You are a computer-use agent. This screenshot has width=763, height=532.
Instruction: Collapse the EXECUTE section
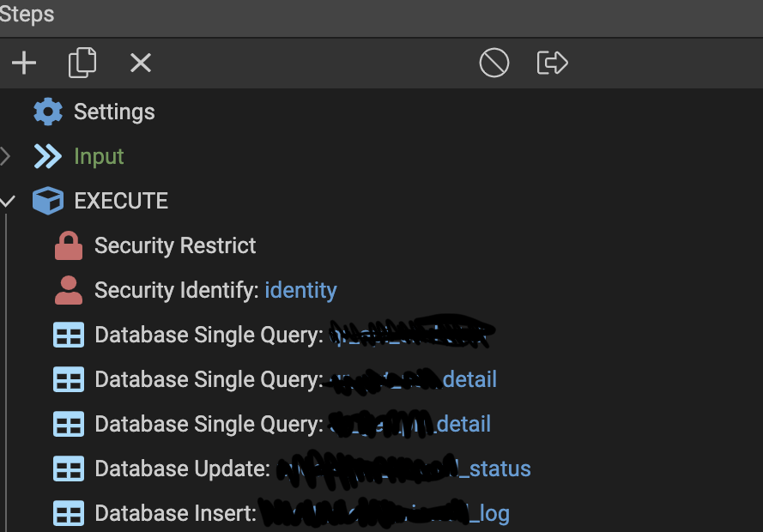[8, 200]
